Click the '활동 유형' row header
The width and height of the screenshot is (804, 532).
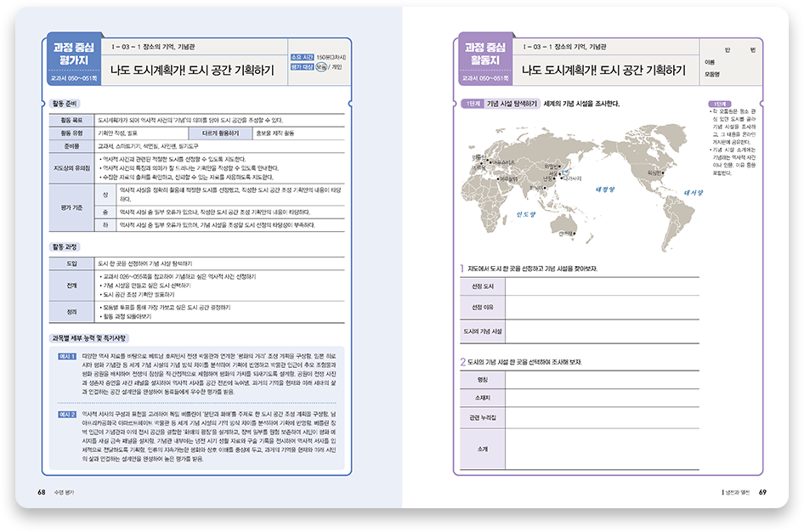tap(71, 133)
